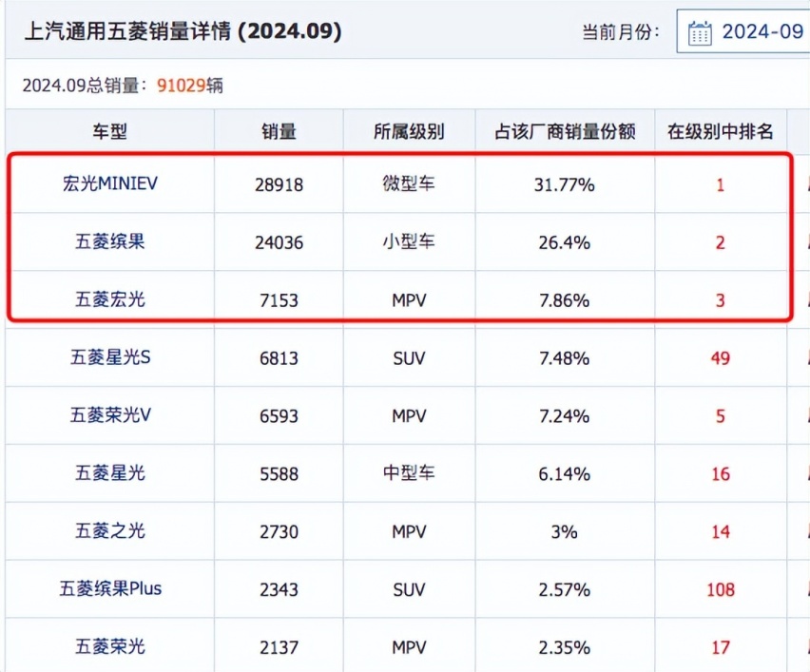
Task: Click the share value 2.57%
Action: 565,590
